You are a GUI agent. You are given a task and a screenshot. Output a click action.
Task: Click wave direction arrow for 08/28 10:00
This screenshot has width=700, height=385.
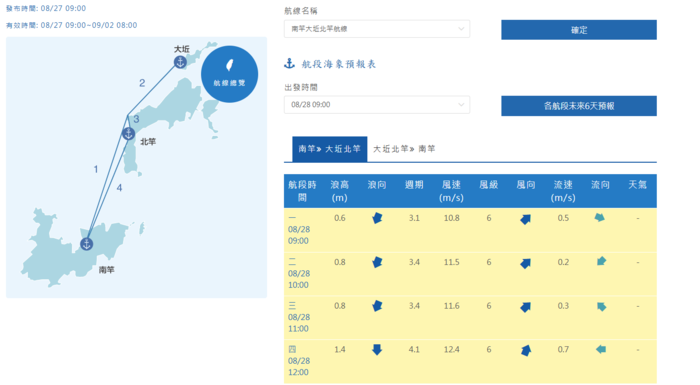pos(377,262)
